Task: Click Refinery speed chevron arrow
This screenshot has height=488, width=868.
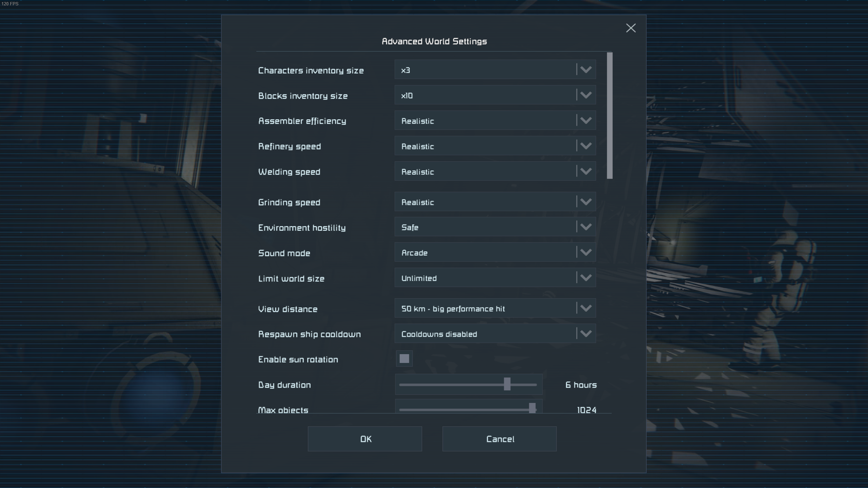Action: coord(586,146)
